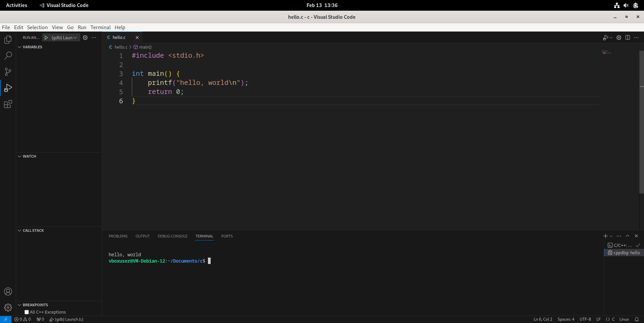Open the Selection menu

coord(37,28)
